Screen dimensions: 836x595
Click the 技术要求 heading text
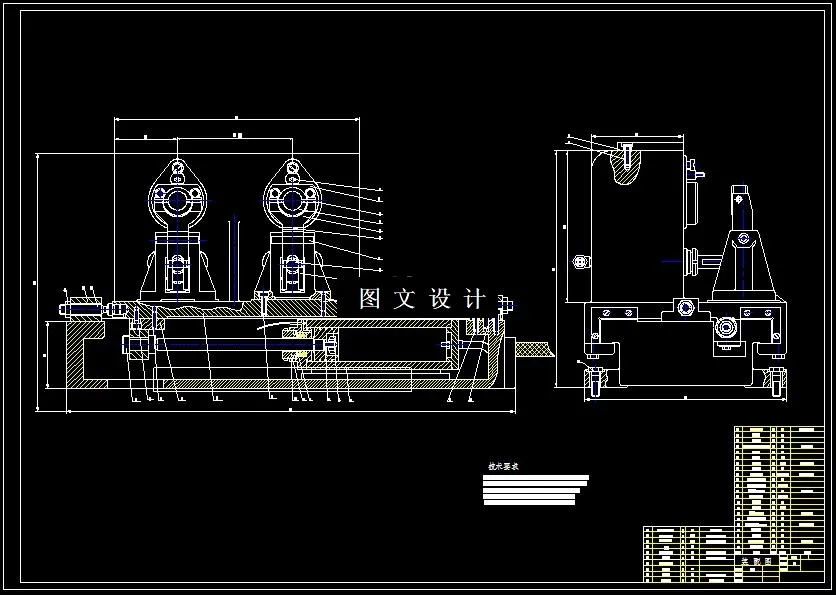(x=503, y=466)
